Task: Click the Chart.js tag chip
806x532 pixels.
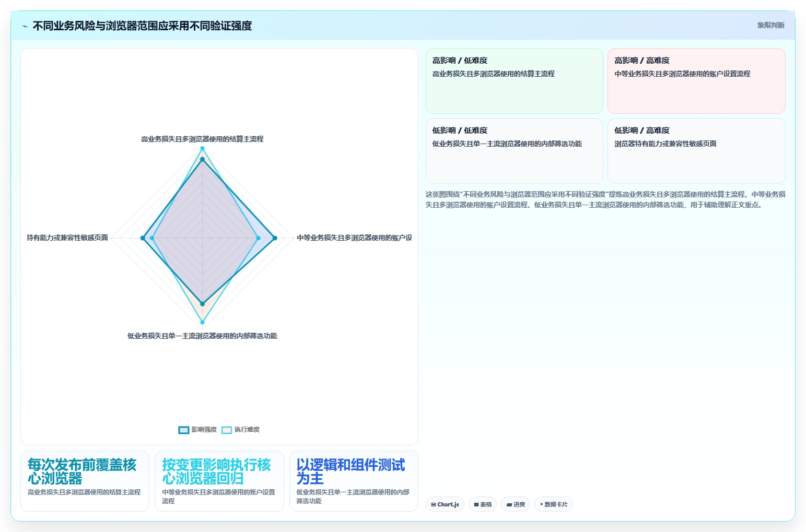Action: click(x=445, y=504)
